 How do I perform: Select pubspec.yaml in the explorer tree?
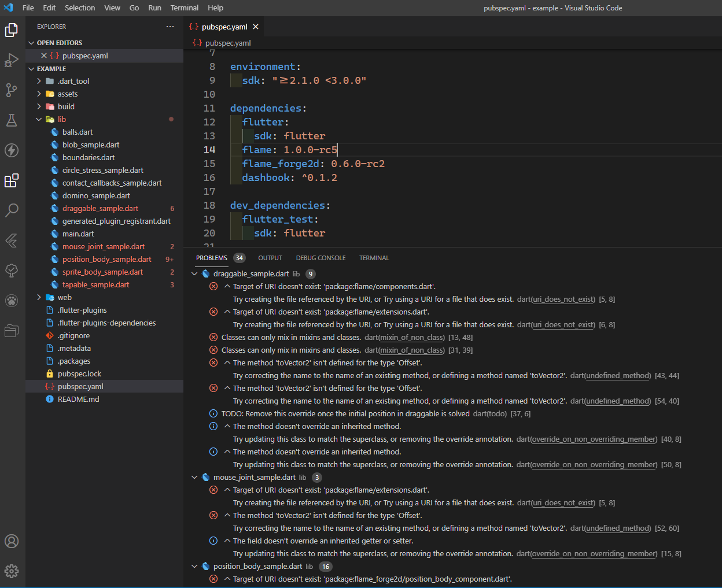coord(104,386)
